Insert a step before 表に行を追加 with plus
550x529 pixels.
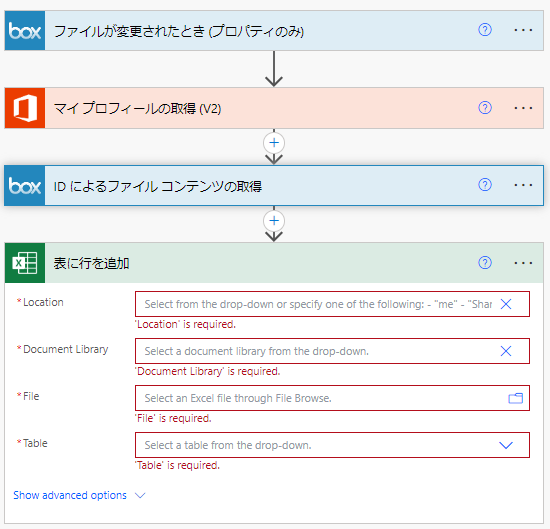click(x=274, y=221)
